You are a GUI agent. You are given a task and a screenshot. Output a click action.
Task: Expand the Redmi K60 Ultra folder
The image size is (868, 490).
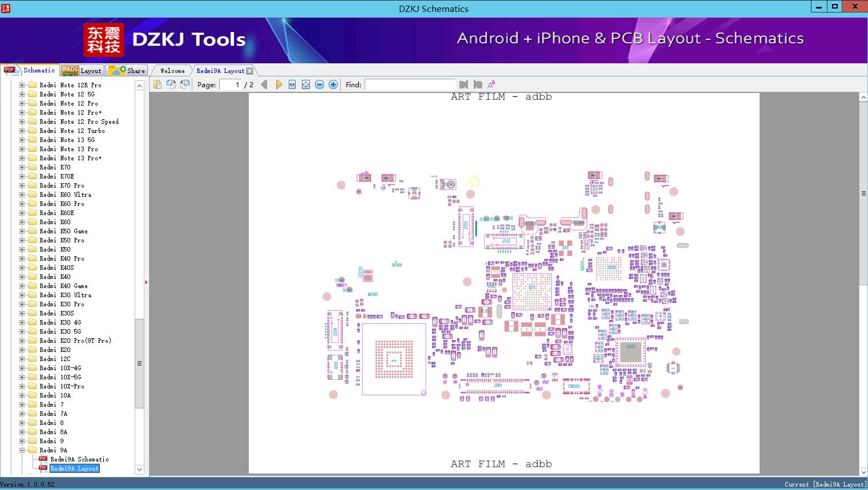[22, 195]
